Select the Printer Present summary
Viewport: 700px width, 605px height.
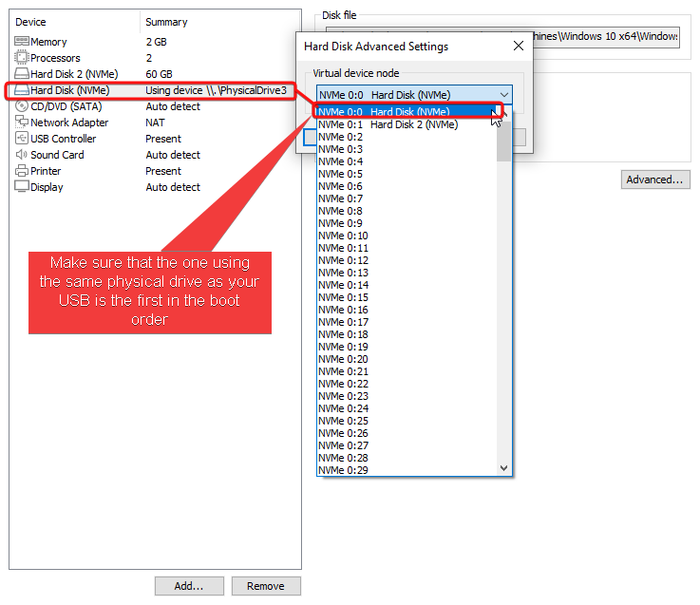tap(163, 171)
